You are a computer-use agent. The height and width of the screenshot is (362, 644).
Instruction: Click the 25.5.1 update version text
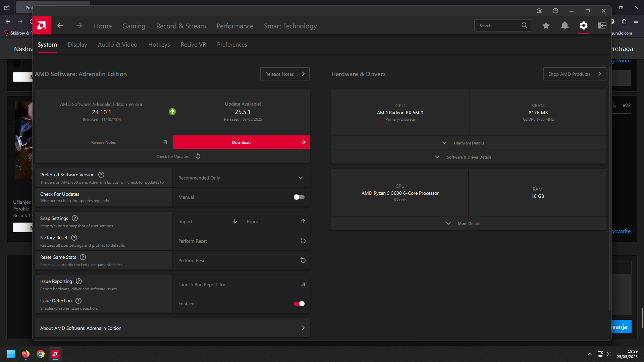click(x=243, y=112)
